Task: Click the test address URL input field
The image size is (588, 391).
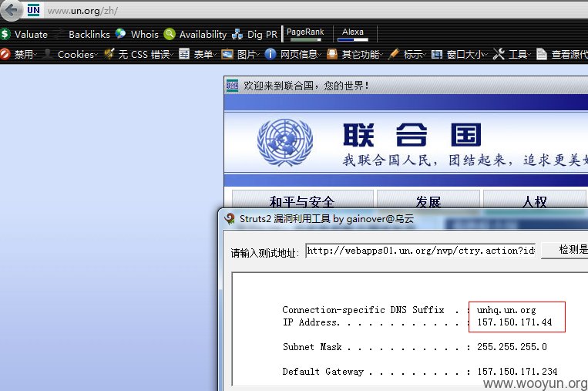Action: pos(421,251)
